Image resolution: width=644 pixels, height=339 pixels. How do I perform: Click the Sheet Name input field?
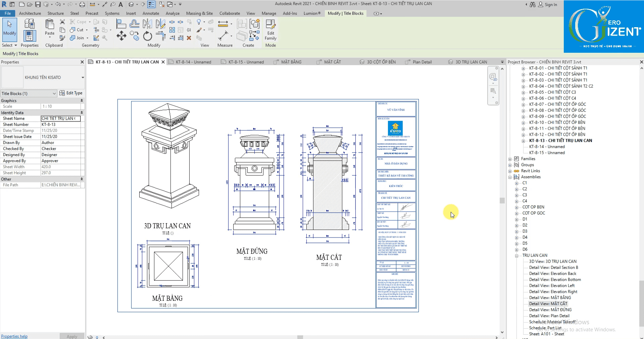(x=60, y=119)
